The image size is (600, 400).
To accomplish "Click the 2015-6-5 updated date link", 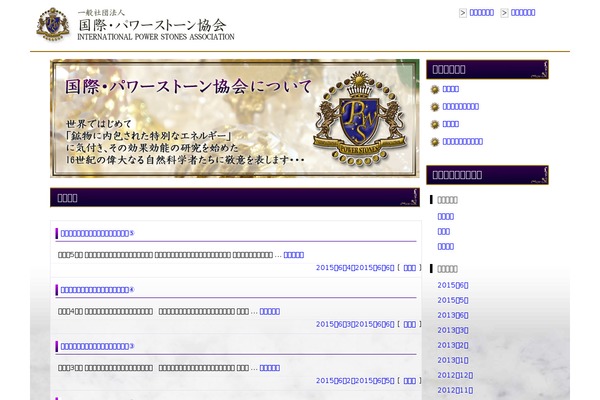I will 375,380.
